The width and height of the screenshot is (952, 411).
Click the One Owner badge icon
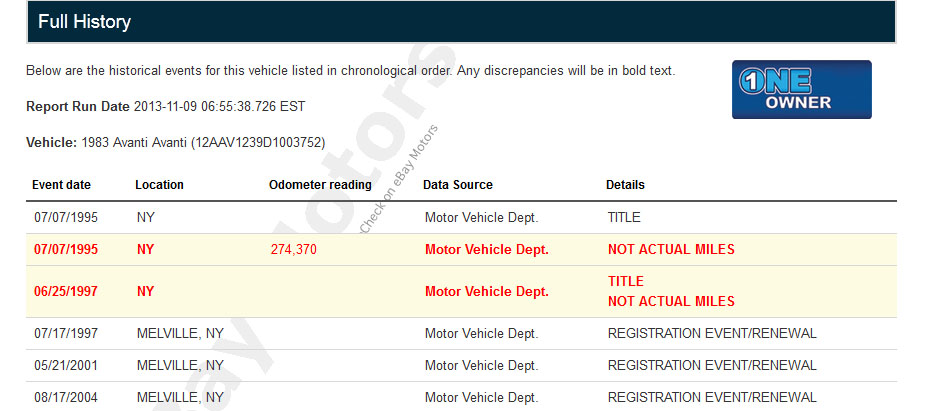click(x=801, y=90)
